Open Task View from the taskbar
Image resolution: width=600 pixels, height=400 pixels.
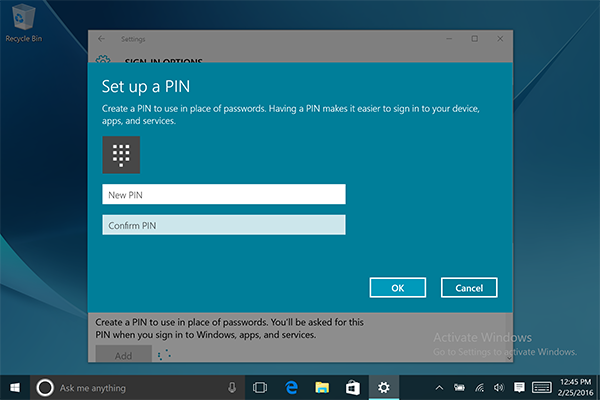260,388
